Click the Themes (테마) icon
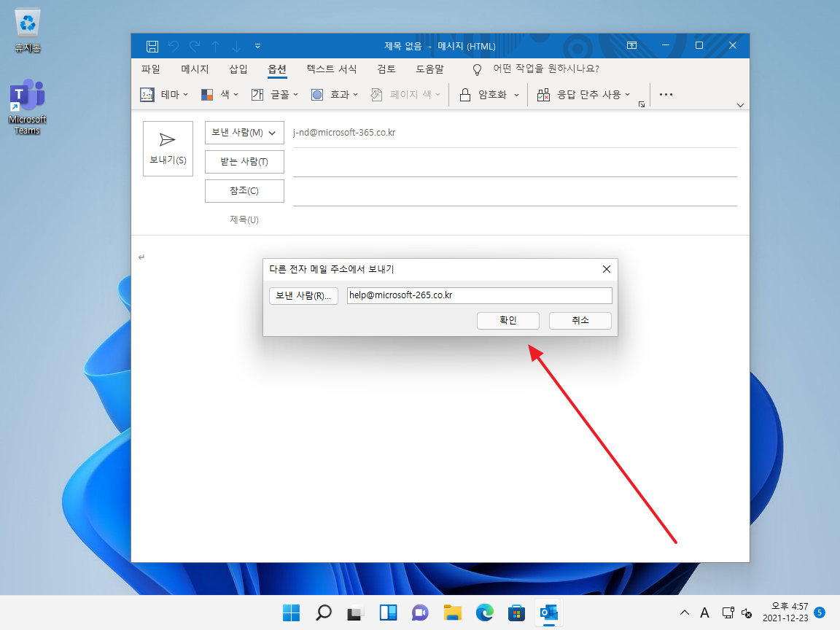 tap(146, 94)
